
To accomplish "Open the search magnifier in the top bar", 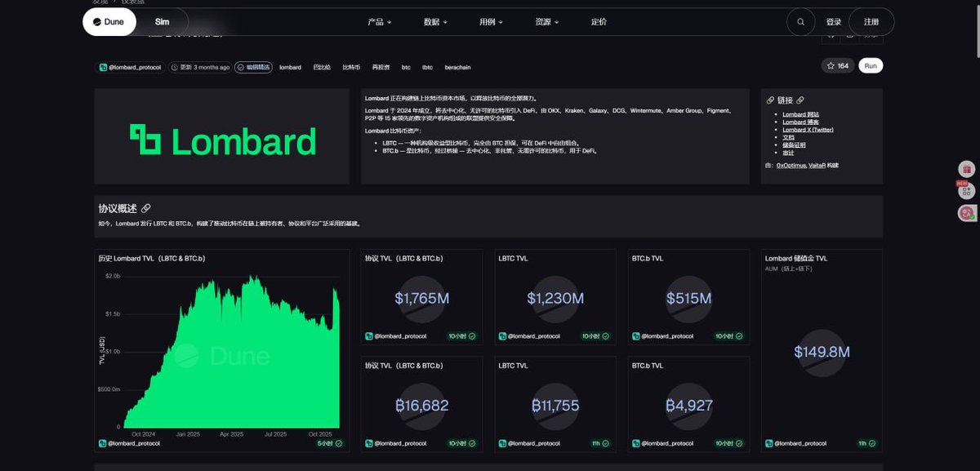I will (800, 22).
